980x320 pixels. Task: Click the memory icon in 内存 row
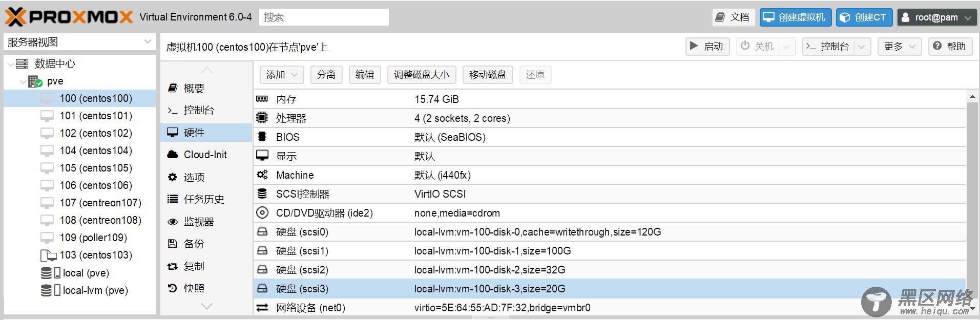(262, 99)
